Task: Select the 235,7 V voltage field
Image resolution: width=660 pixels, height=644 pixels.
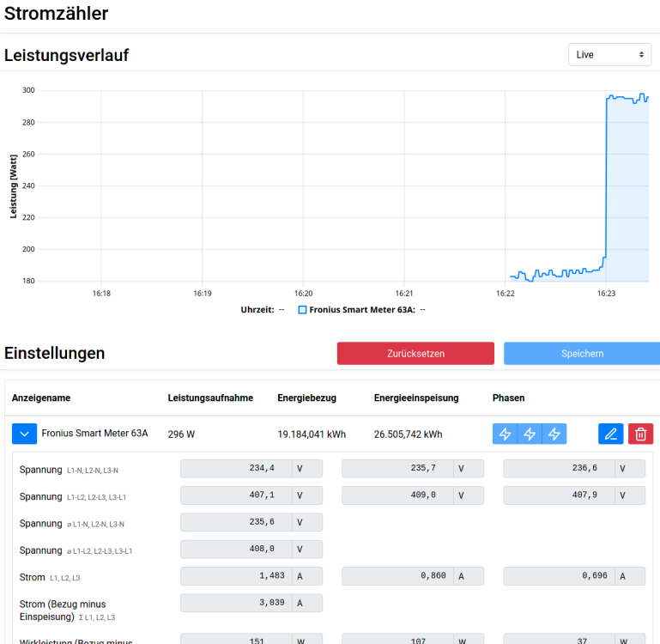Action: (397, 469)
